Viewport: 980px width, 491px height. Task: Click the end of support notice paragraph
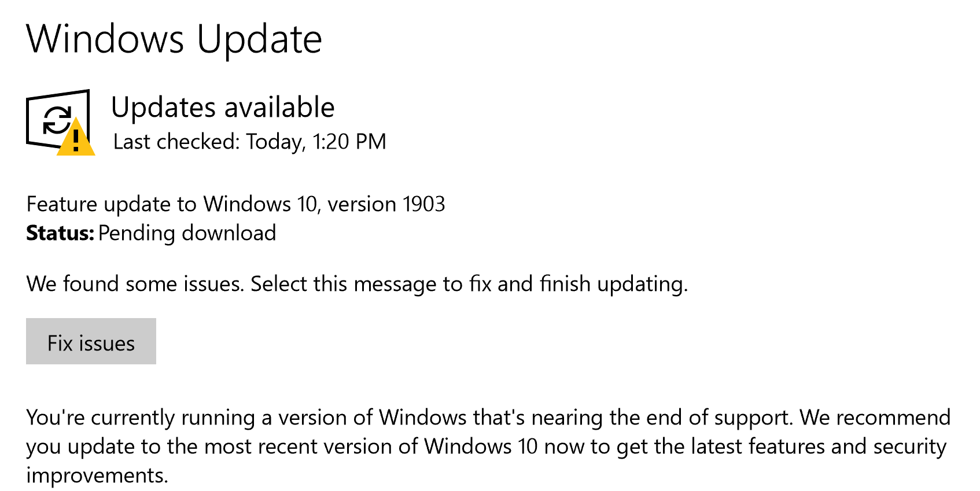(488, 446)
